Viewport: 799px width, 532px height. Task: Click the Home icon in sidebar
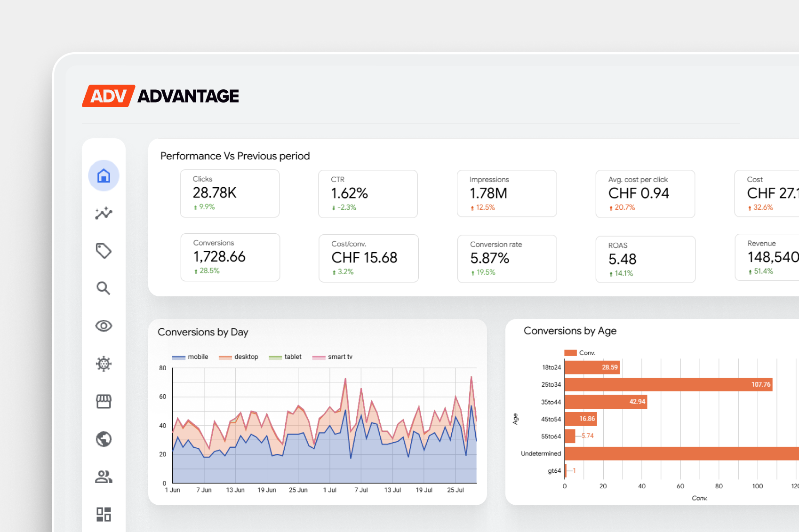coord(104,175)
